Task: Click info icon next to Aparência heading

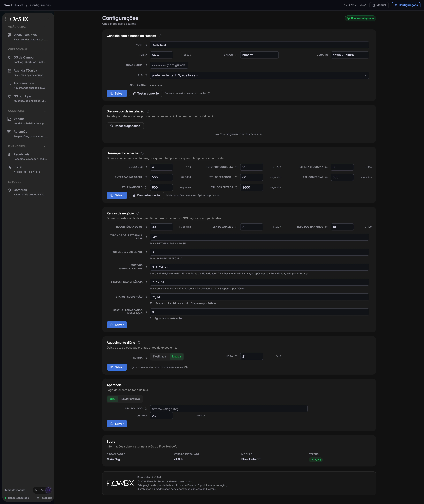Action: coord(125,385)
